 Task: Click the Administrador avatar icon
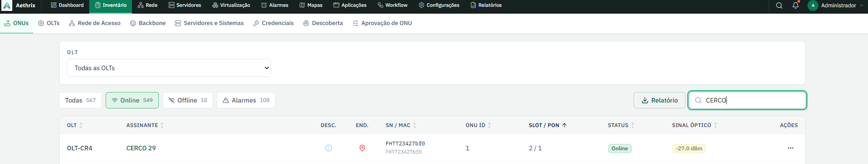(813, 5)
